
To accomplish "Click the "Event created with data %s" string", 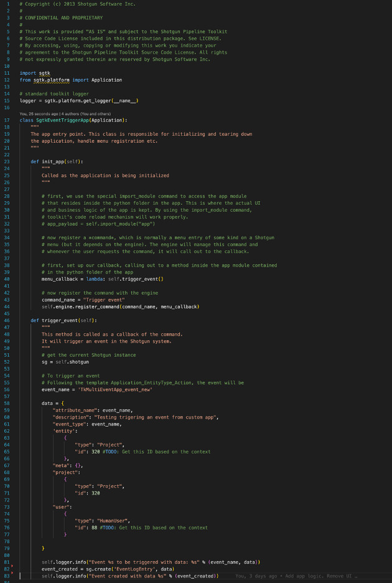I will pyautogui.click(x=129, y=576).
